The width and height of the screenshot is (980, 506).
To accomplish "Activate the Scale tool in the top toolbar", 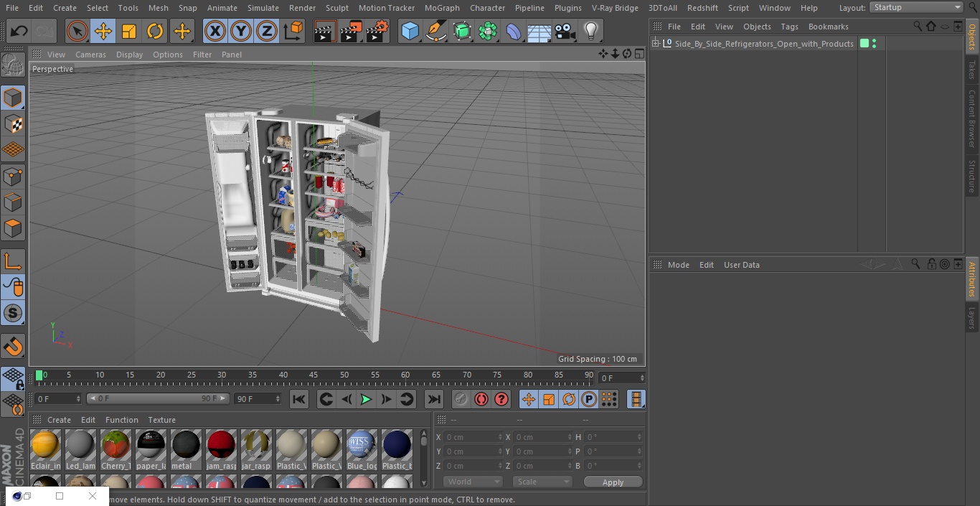I will point(129,31).
